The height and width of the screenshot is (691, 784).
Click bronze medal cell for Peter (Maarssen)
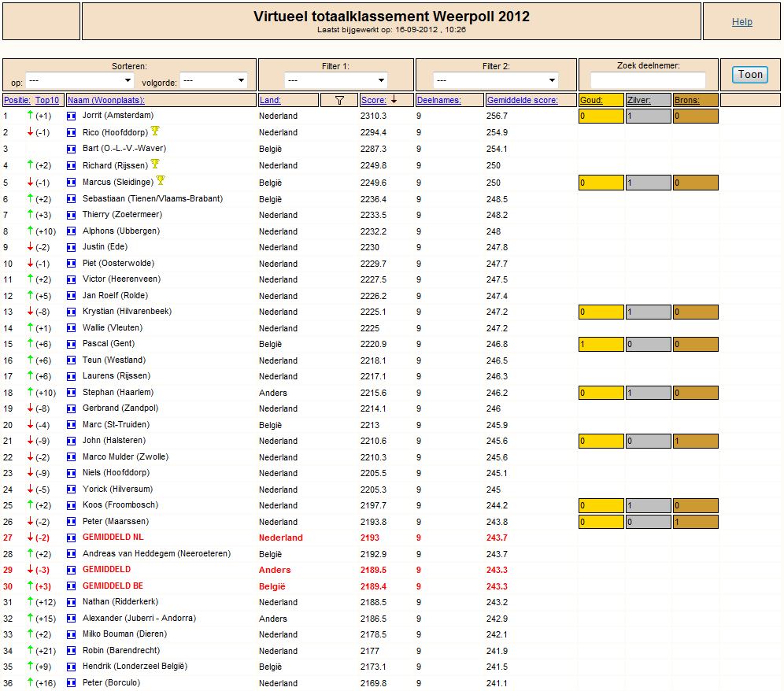coord(696,522)
